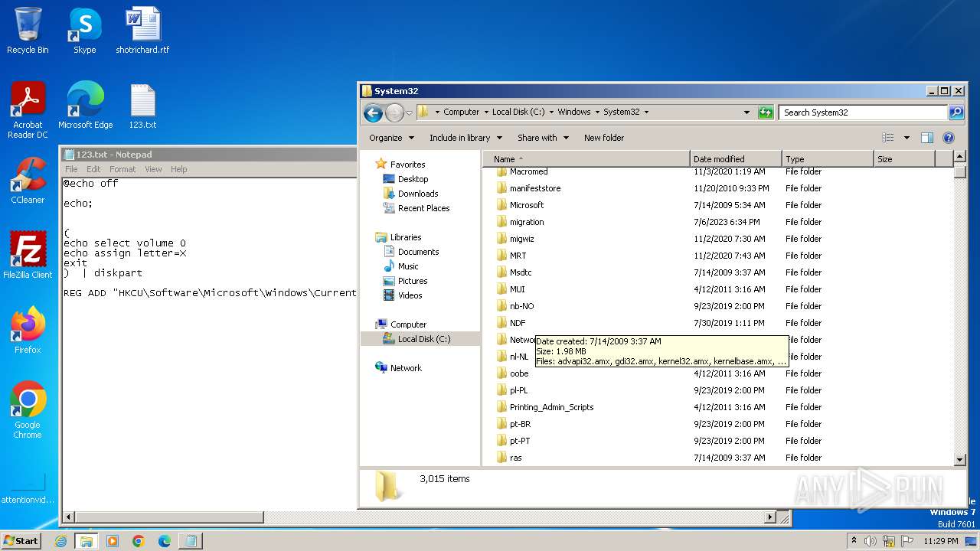The image size is (980, 551).
Task: Launch Google Chrome desktop shortcut
Action: (x=28, y=410)
